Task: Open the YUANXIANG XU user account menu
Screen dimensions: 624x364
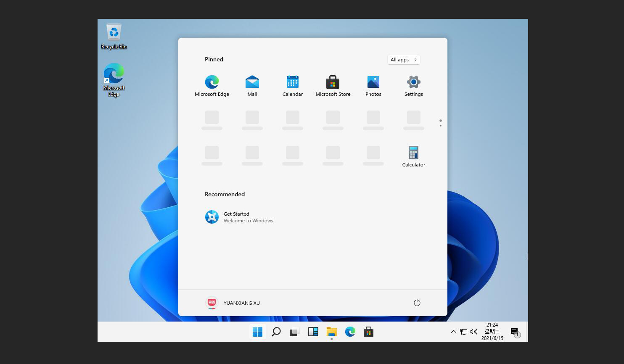Action: pos(233,303)
